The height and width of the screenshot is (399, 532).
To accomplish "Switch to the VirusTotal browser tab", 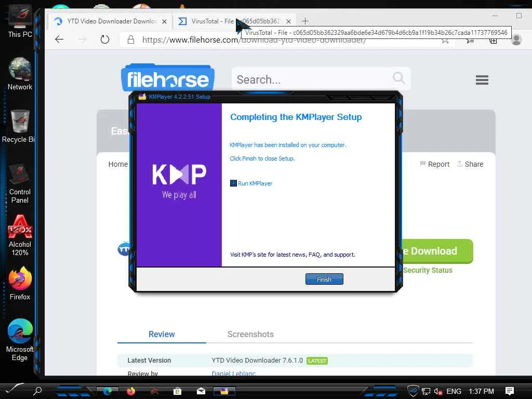I will click(x=234, y=21).
